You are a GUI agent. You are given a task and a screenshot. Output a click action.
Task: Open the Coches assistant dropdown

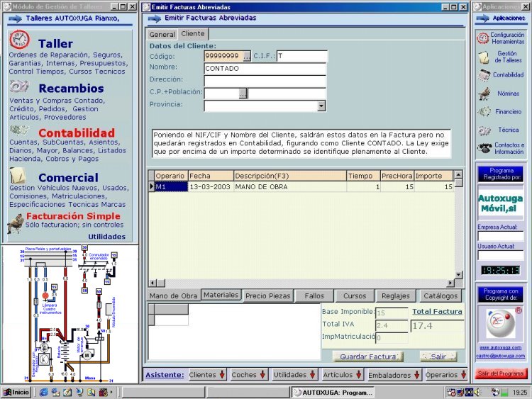tap(248, 375)
